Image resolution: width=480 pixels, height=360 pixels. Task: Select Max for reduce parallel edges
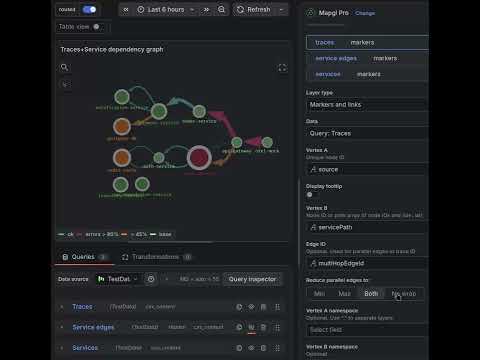pyautogui.click(x=344, y=294)
